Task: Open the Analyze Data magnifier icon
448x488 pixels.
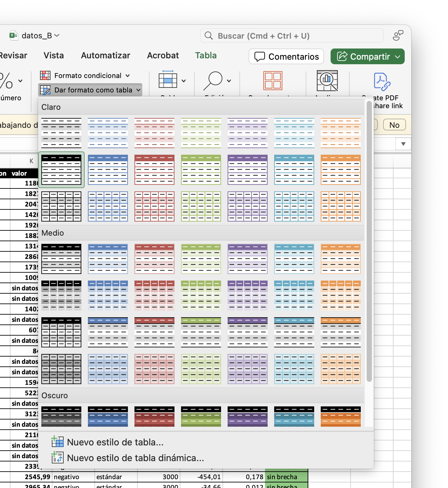Action: [x=327, y=81]
